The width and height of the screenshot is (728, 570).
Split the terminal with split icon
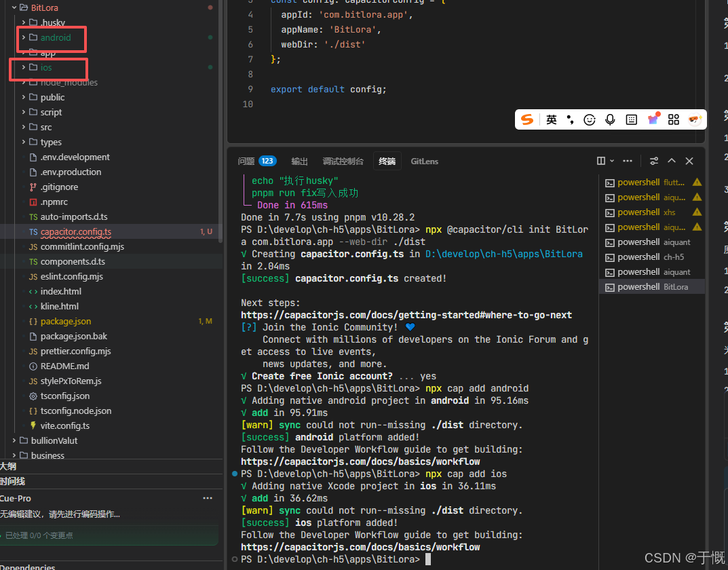(x=600, y=161)
